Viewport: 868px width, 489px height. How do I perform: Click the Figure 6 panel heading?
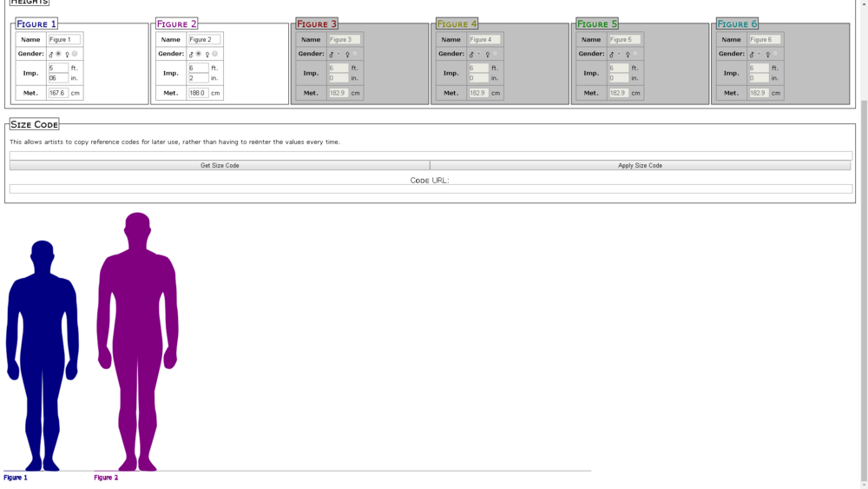point(737,24)
